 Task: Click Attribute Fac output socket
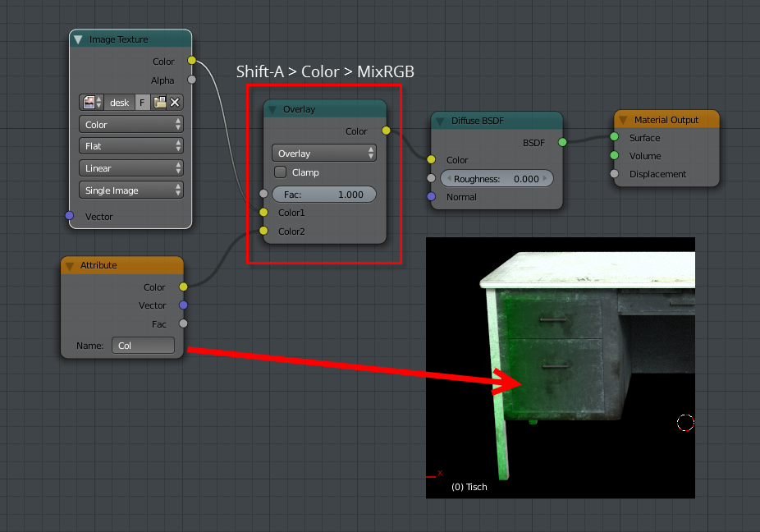coord(183,323)
